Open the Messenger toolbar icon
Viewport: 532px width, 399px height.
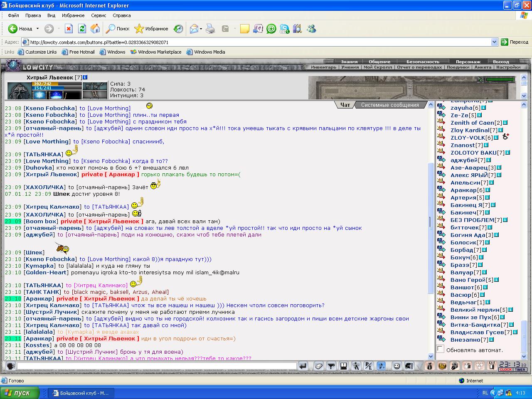pyautogui.click(x=311, y=29)
